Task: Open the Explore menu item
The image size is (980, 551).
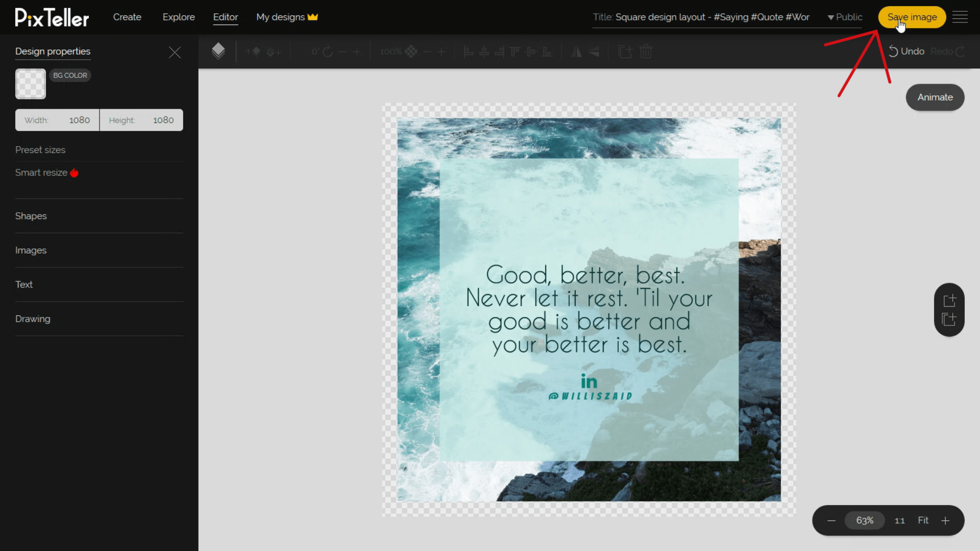Action: [178, 17]
